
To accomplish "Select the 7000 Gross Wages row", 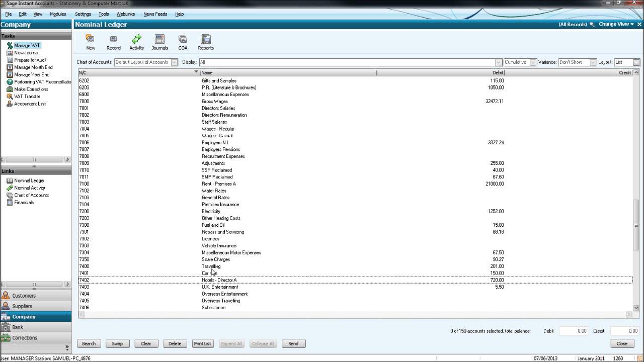I will (x=355, y=101).
